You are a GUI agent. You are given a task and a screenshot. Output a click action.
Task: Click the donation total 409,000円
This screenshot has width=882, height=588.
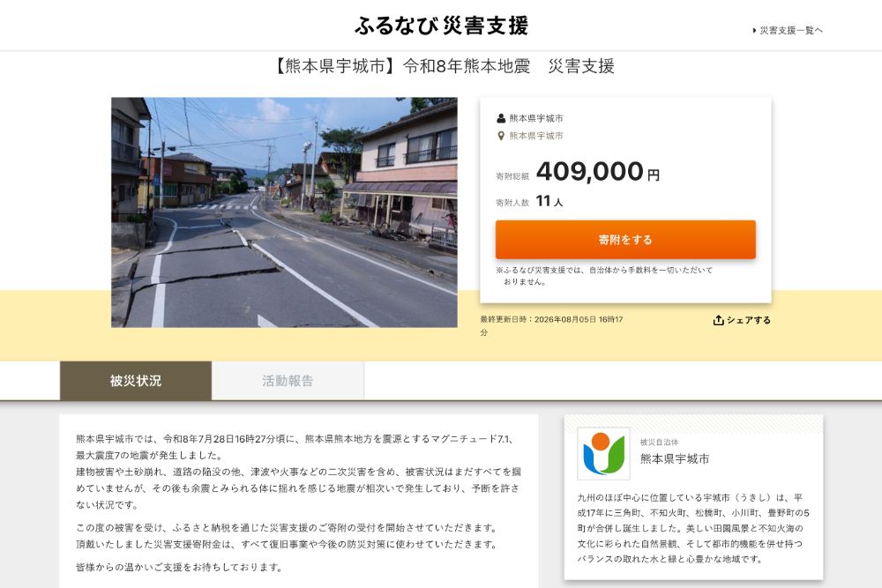pos(597,171)
